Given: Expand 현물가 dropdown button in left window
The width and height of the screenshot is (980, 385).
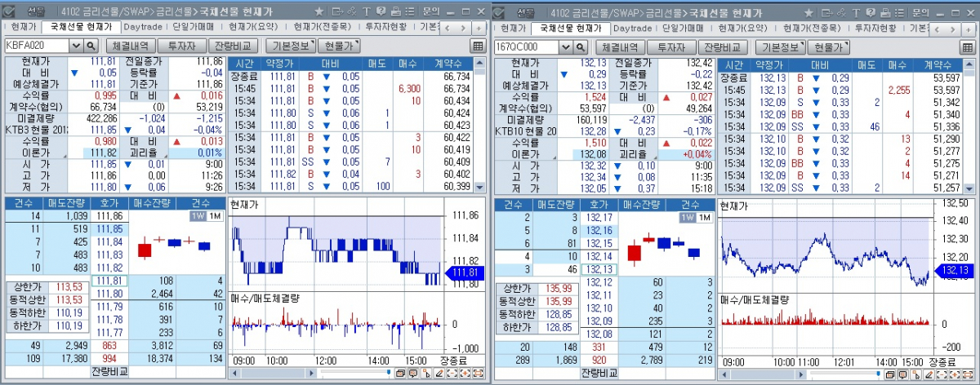Looking at the screenshot, I should tap(338, 46).
